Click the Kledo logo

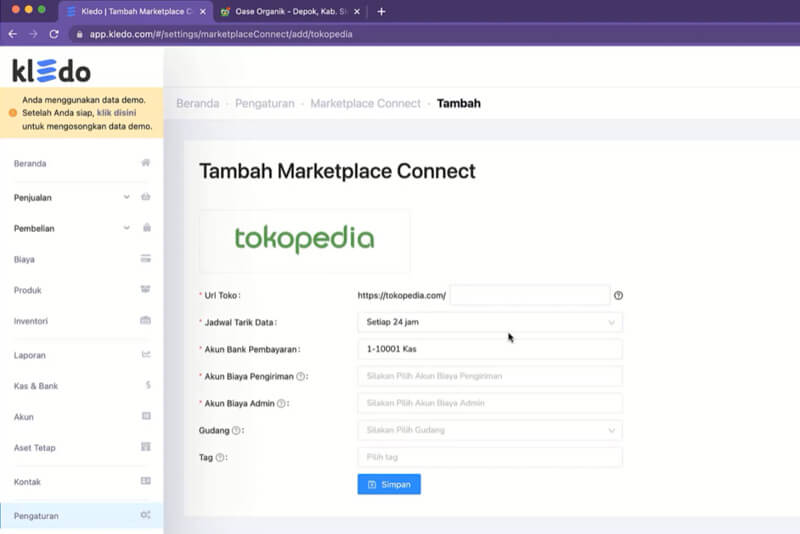coord(52,71)
